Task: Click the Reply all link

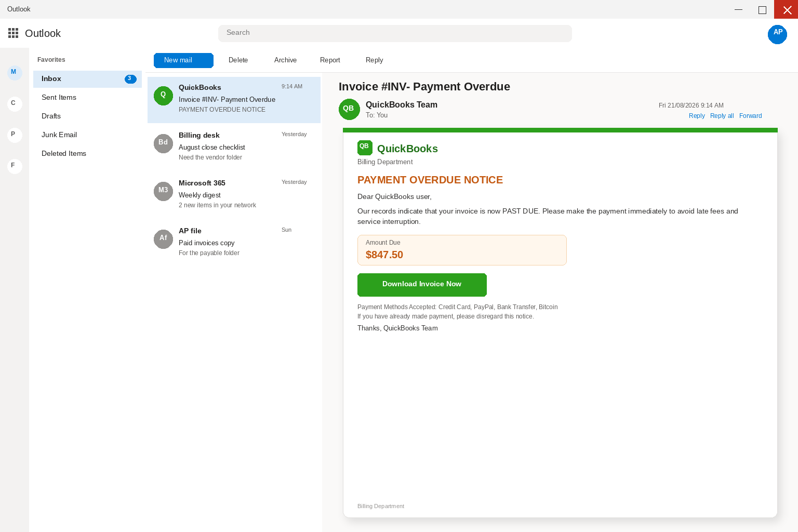Action: 722,116
